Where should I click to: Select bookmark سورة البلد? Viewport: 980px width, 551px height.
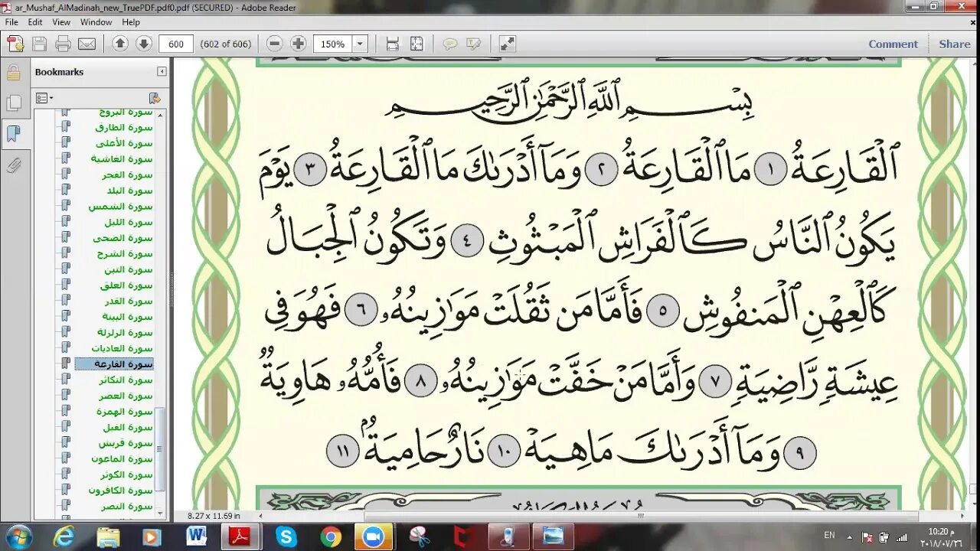129,191
